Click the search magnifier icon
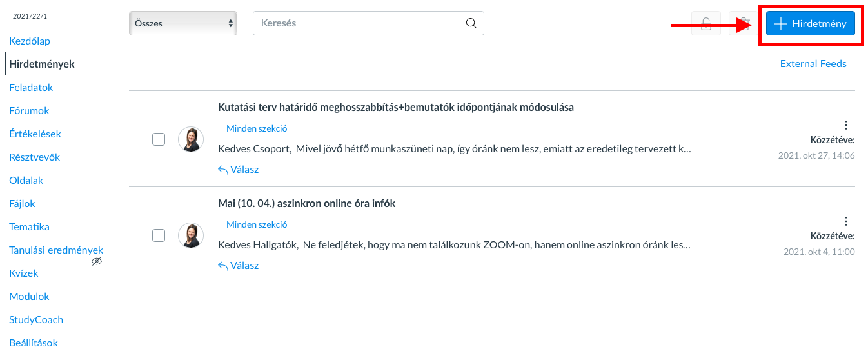The image size is (868, 358). pos(471,23)
